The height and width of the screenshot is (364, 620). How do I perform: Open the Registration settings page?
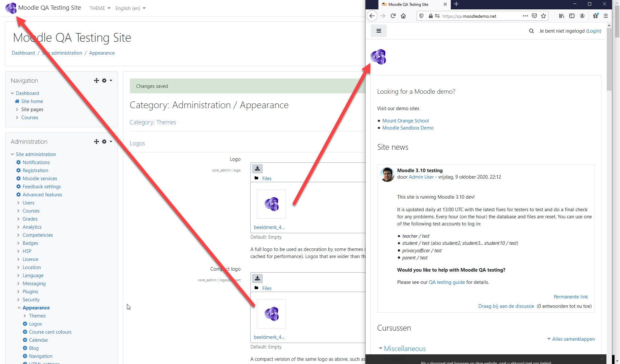click(35, 170)
